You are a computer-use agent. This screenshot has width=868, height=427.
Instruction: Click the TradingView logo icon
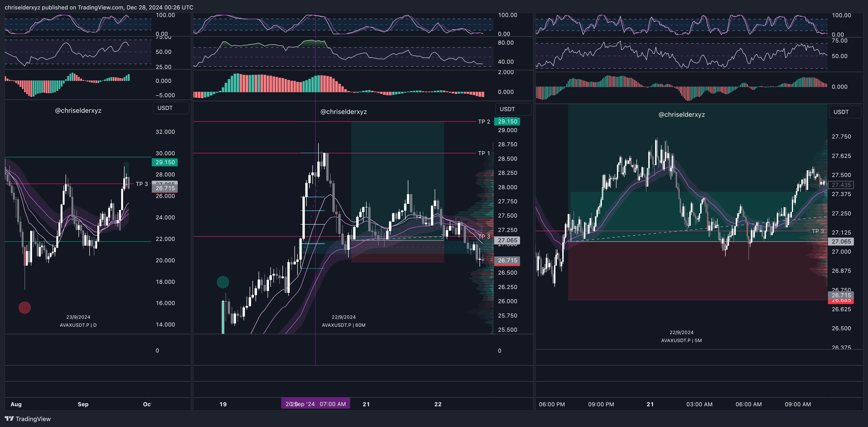[9, 419]
